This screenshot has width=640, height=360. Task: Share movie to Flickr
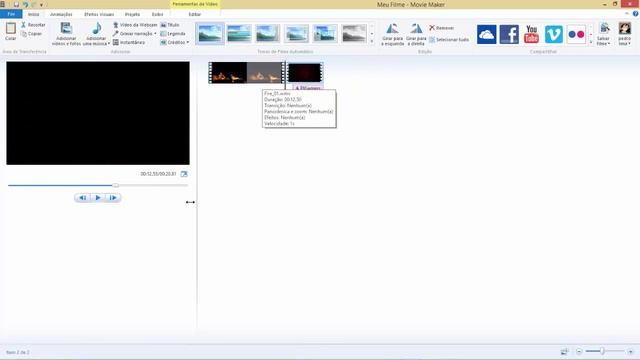(576, 34)
